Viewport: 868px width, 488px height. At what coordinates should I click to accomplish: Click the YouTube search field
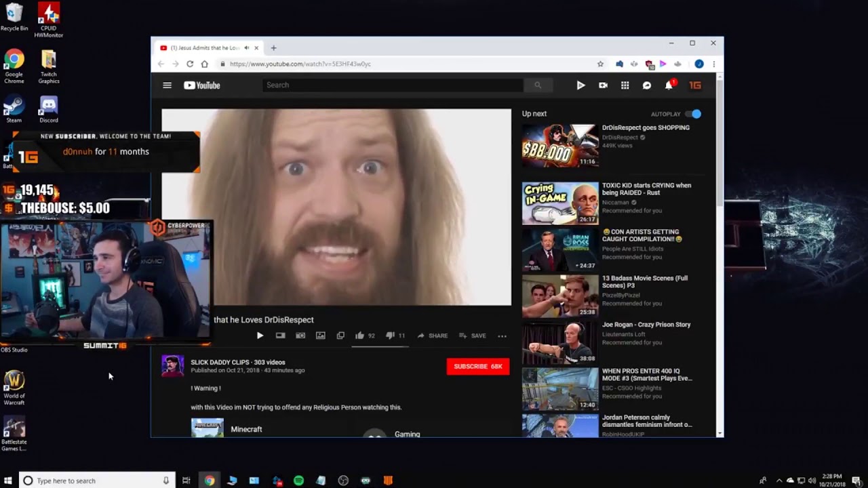393,85
